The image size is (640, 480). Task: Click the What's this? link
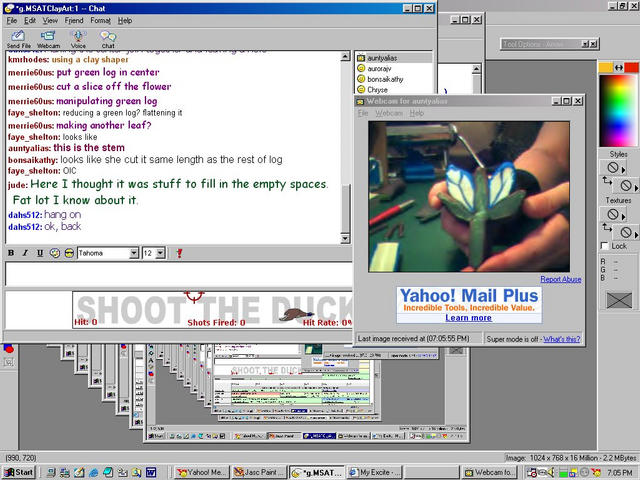point(562,339)
